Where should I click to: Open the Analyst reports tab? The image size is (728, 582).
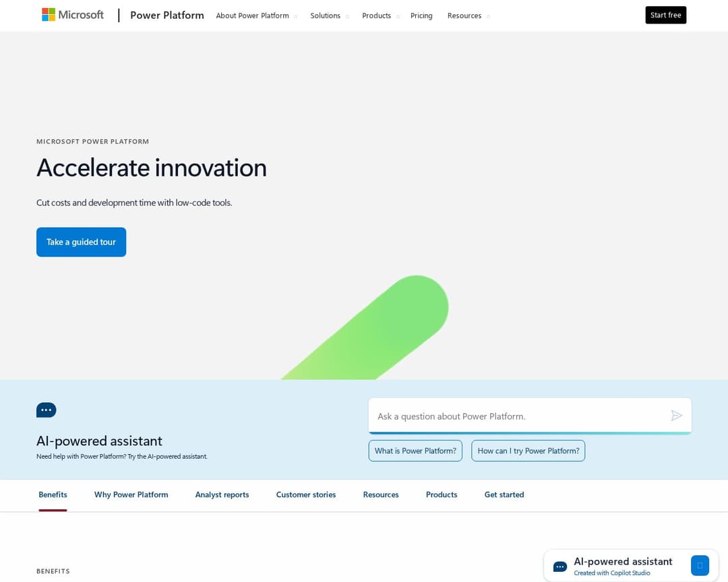click(222, 494)
